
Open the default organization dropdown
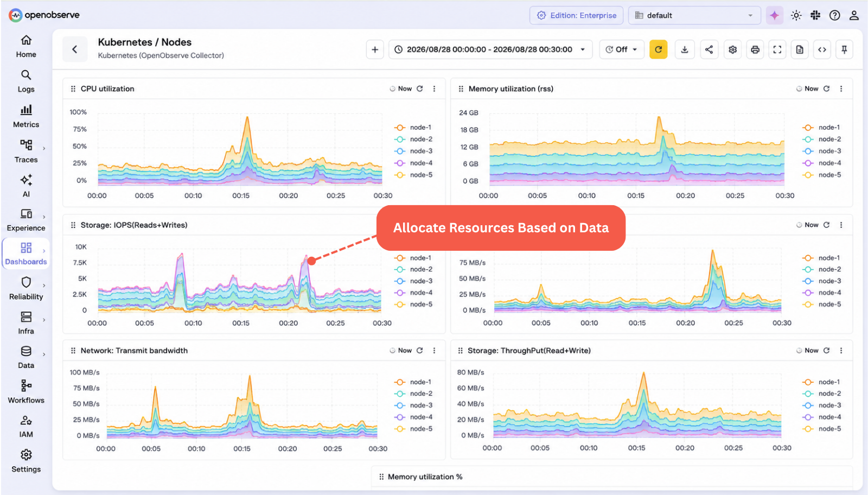[694, 15]
